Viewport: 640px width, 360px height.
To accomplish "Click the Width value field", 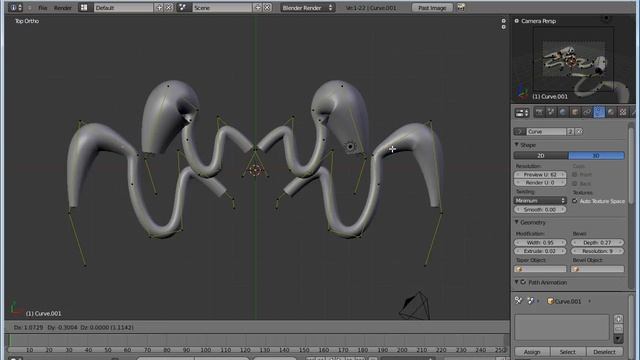I will tap(540, 242).
